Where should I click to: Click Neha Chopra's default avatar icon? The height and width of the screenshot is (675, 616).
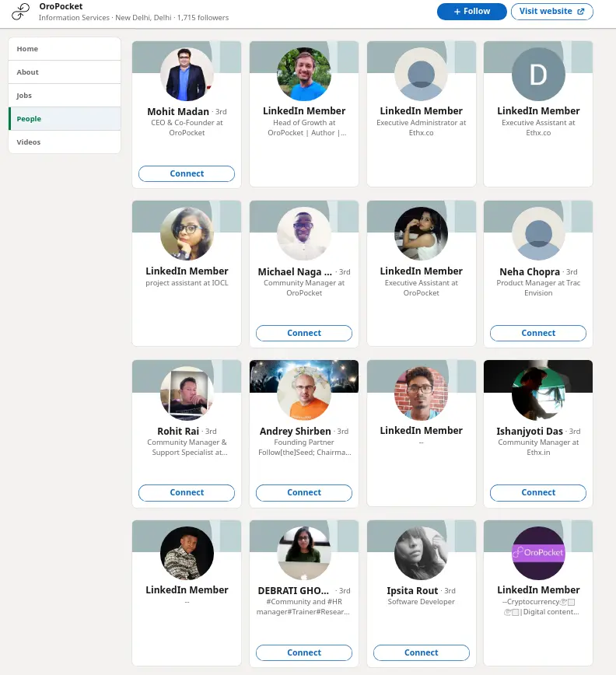[x=538, y=233]
